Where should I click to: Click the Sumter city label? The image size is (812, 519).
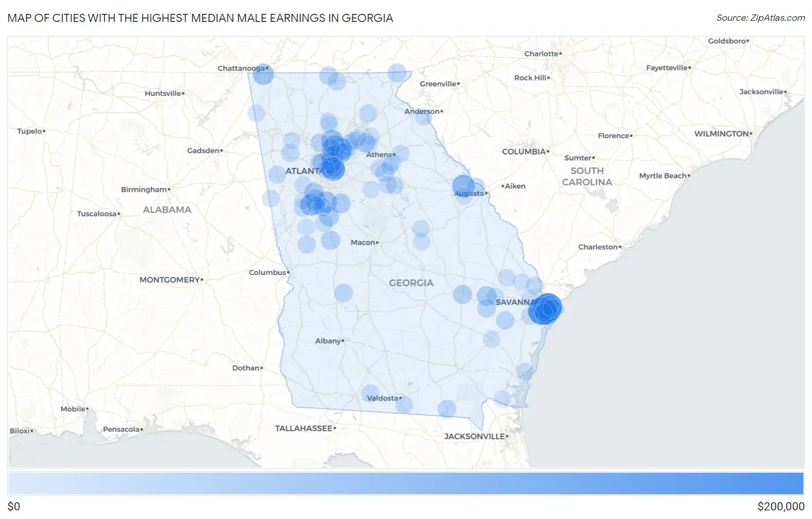click(578, 158)
